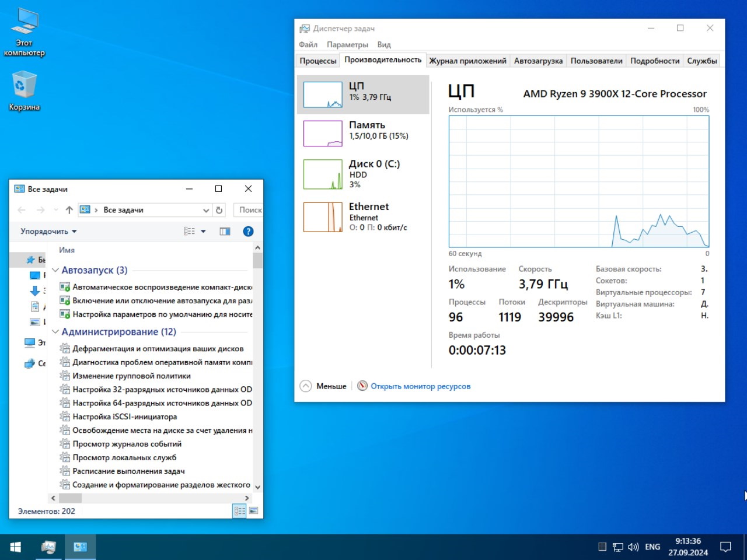Show the preview pane in Все задачи

[225, 232]
